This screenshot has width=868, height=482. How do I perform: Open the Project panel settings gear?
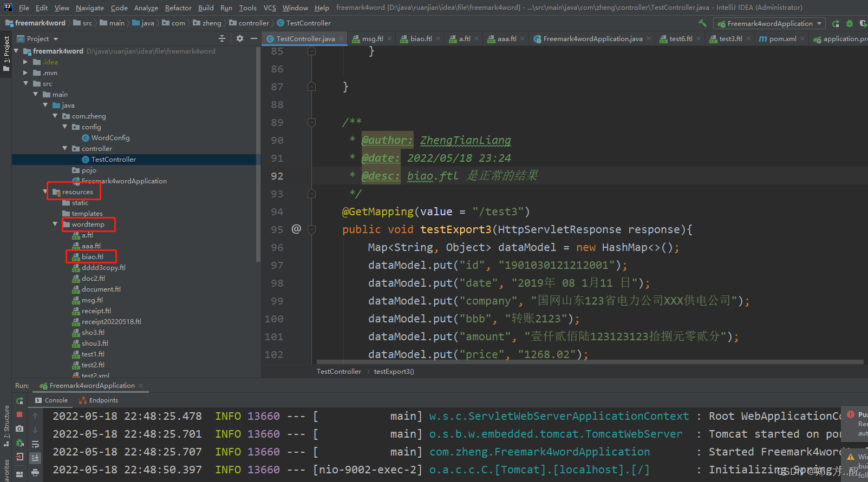[240, 38]
